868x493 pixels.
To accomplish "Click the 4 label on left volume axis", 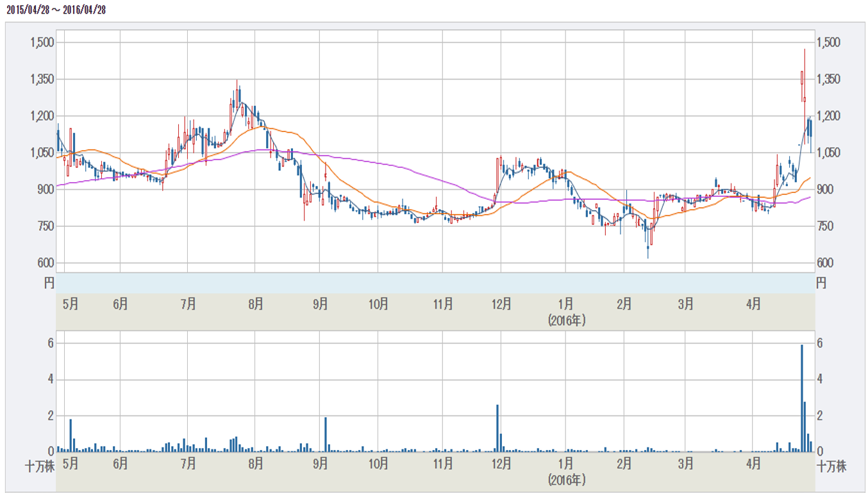I will [x=49, y=380].
